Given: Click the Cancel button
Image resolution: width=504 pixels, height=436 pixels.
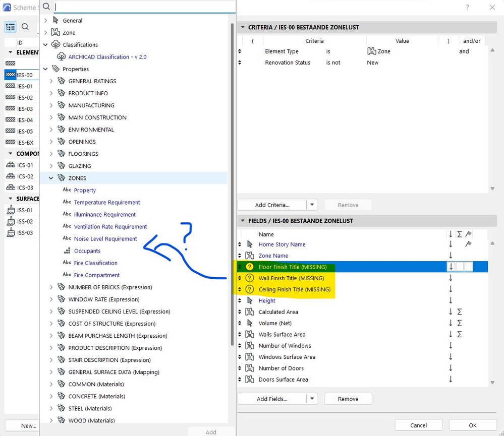Looking at the screenshot, I should pos(419,425).
